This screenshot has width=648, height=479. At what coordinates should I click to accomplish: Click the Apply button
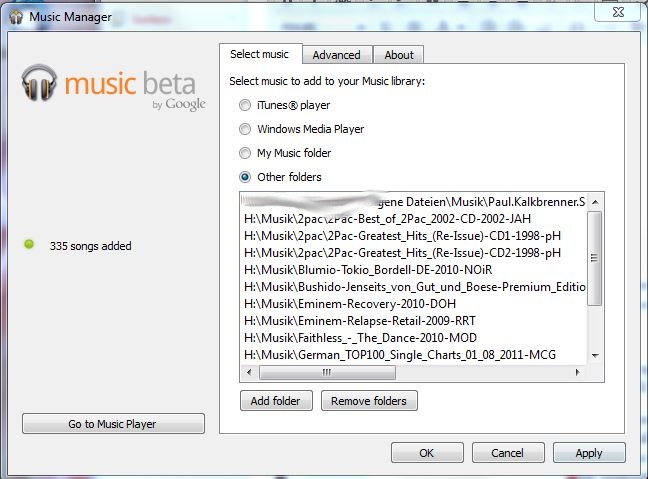coord(589,453)
